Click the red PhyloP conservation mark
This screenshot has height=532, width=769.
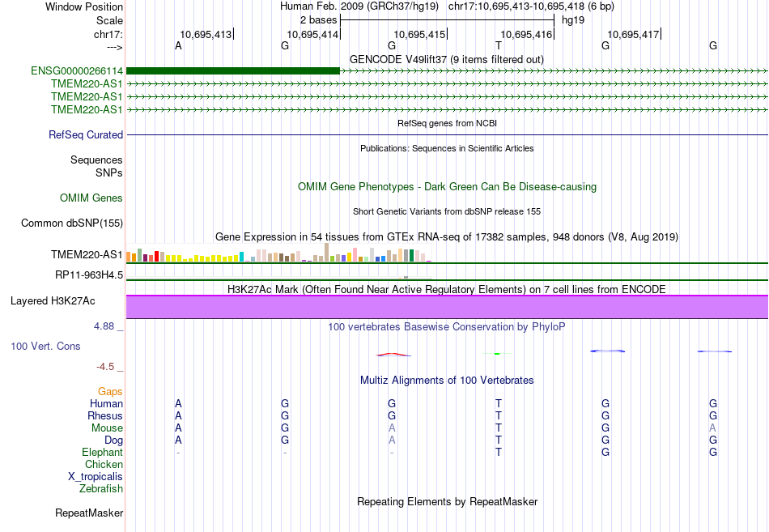click(x=393, y=355)
